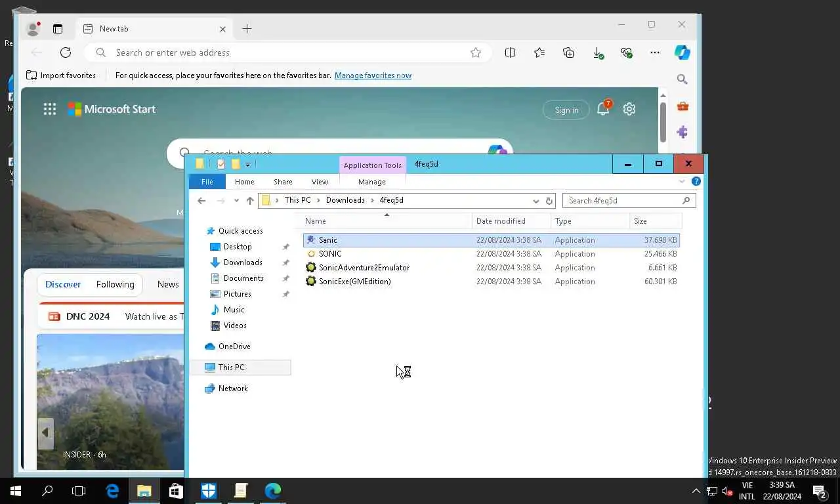Click Sign in on Microsoft Start

566,110
